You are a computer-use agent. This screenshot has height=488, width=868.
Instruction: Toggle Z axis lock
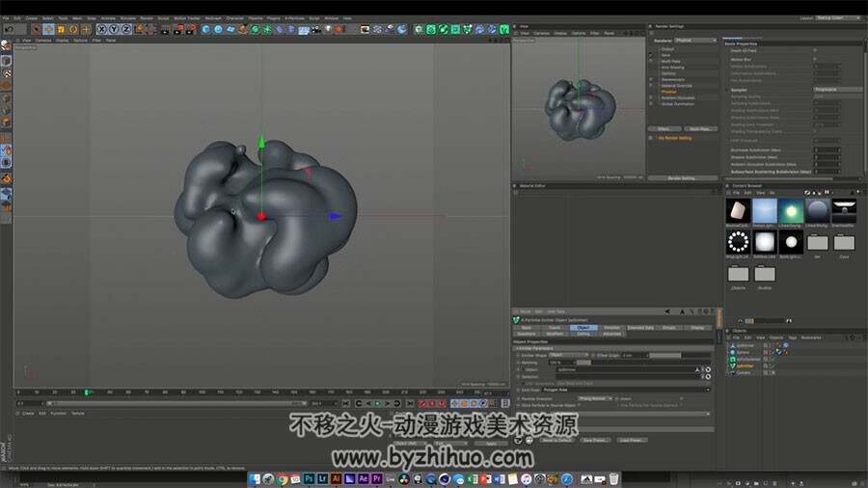[126, 29]
